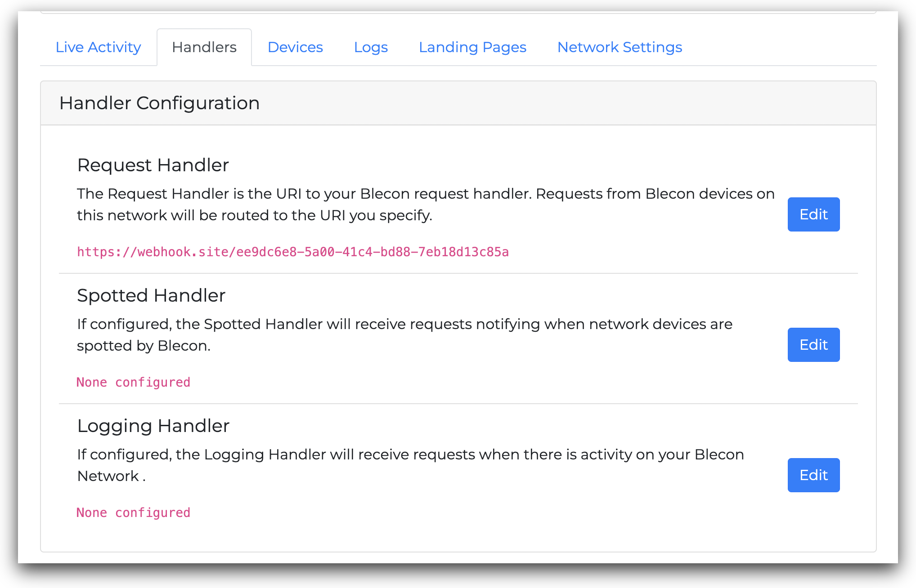Open the Landing Pages tab
Image resolution: width=916 pixels, height=588 pixels.
click(x=472, y=47)
